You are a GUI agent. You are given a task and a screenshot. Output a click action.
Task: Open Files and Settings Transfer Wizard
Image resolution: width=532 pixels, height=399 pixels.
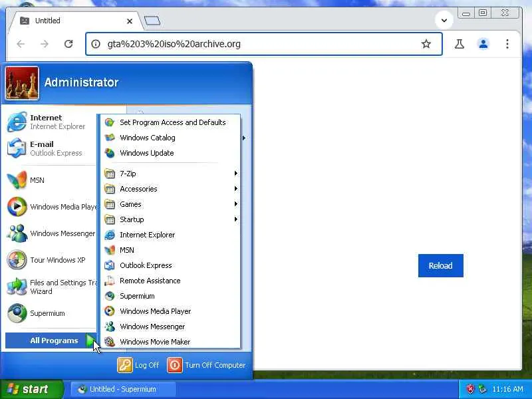[51, 287]
